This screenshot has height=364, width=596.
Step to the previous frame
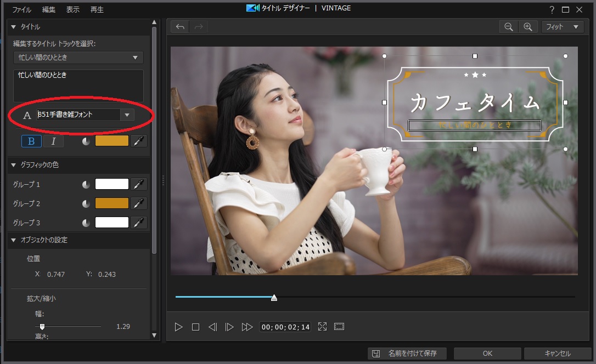point(212,327)
